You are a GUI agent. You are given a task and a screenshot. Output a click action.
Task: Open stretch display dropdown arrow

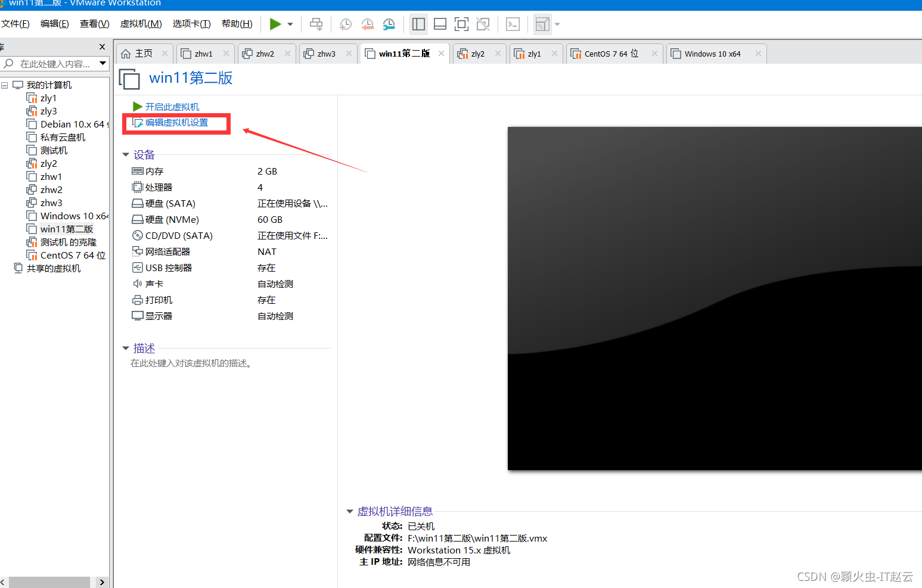[x=557, y=24]
